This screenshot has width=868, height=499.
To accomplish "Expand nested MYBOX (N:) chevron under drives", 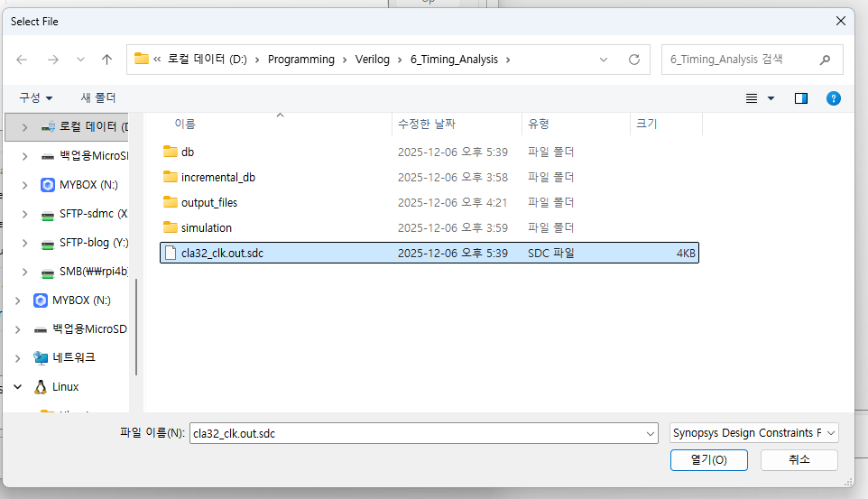I will click(x=24, y=185).
